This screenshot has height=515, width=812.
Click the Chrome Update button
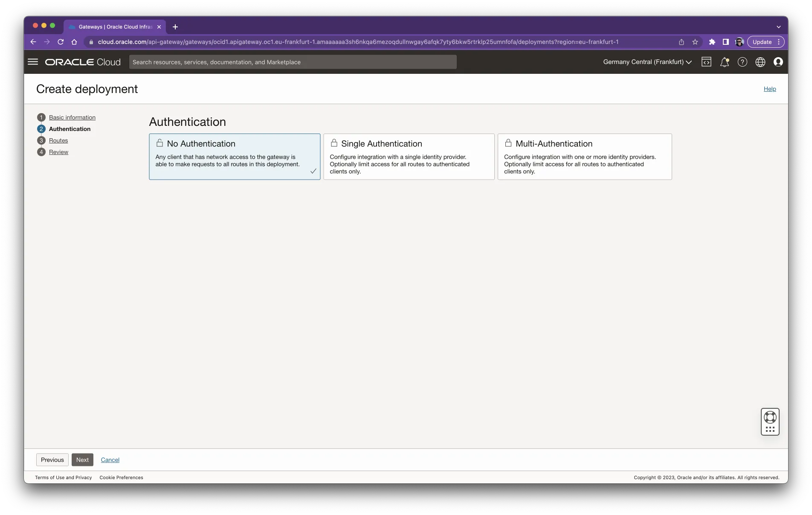click(766, 42)
